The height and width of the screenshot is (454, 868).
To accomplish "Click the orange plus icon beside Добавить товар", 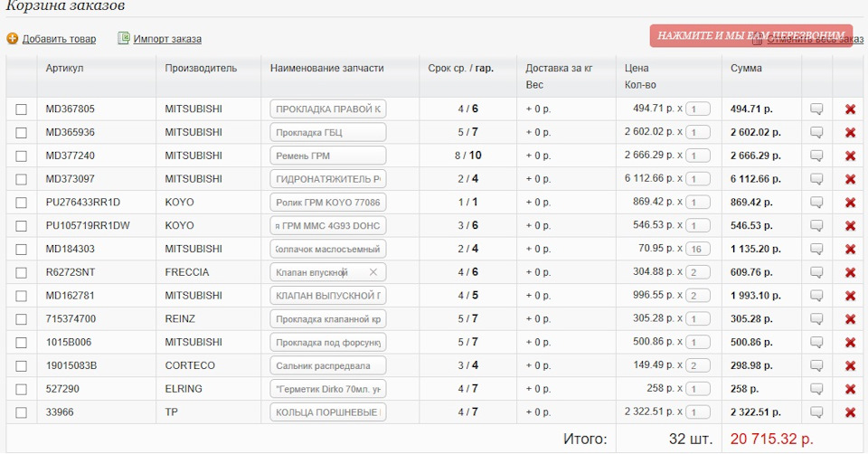I will click(12, 38).
